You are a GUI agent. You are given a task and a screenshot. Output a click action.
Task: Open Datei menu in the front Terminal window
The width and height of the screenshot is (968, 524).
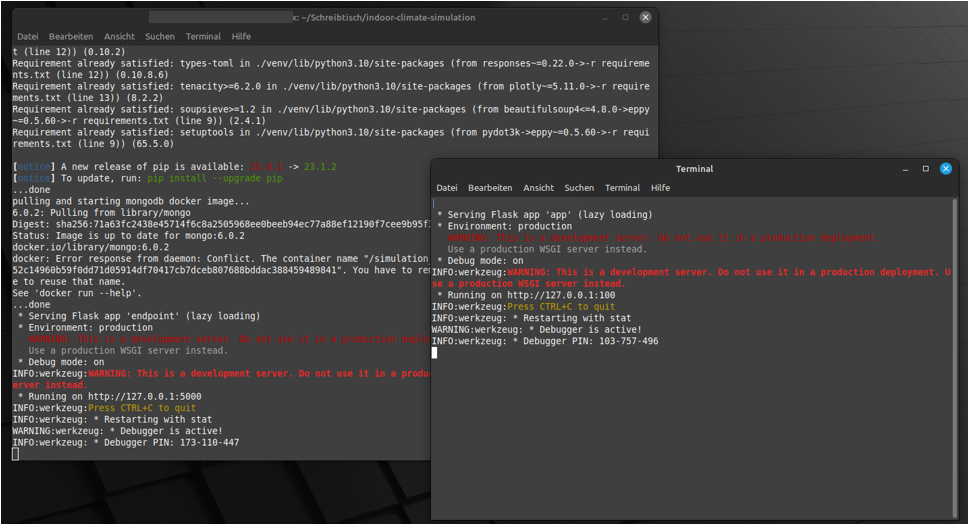click(447, 188)
